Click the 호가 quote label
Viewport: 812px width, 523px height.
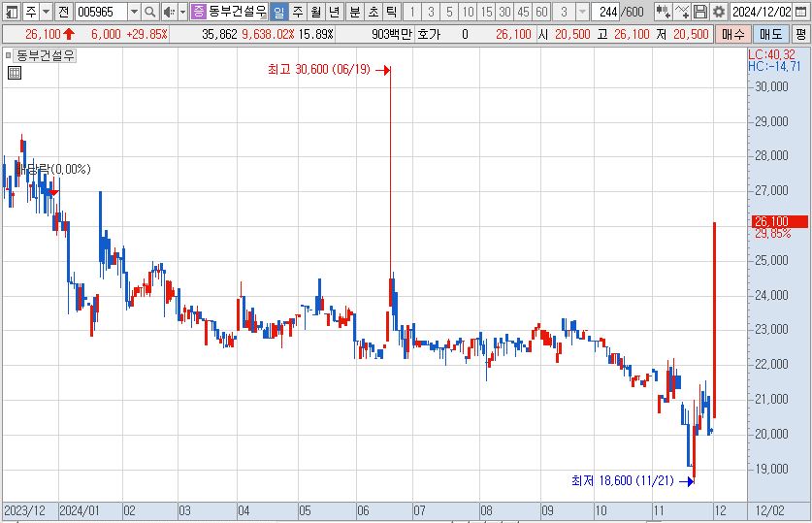click(429, 35)
